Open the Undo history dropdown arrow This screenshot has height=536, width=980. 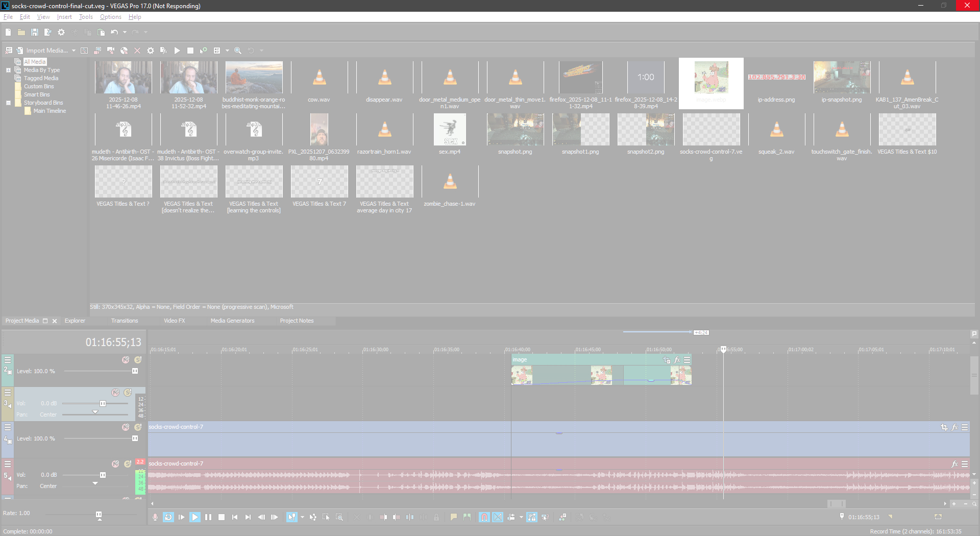point(125,32)
